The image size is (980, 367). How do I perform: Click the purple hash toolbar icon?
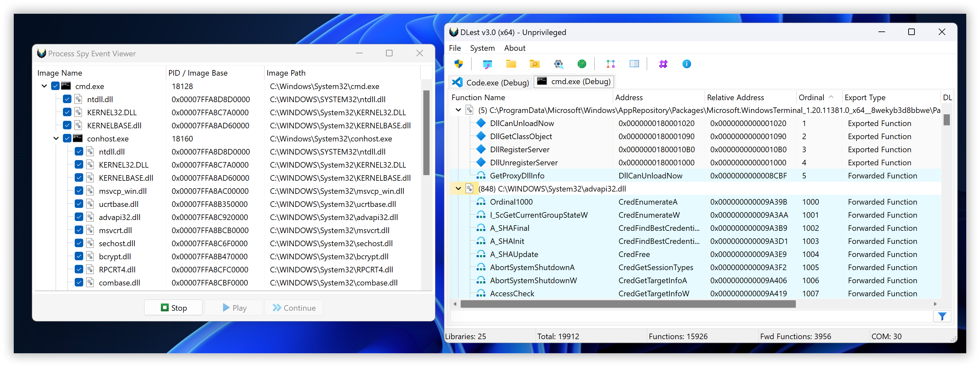pyautogui.click(x=663, y=64)
